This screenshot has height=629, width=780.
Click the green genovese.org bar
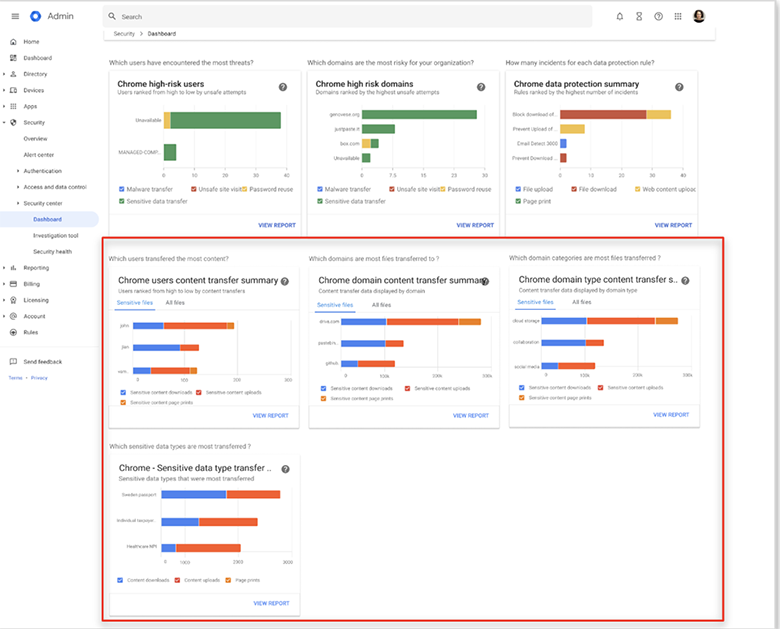pyautogui.click(x=419, y=114)
